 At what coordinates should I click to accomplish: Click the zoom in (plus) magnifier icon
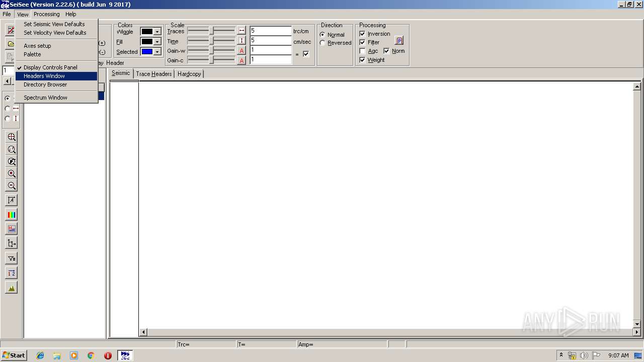pos(11,173)
